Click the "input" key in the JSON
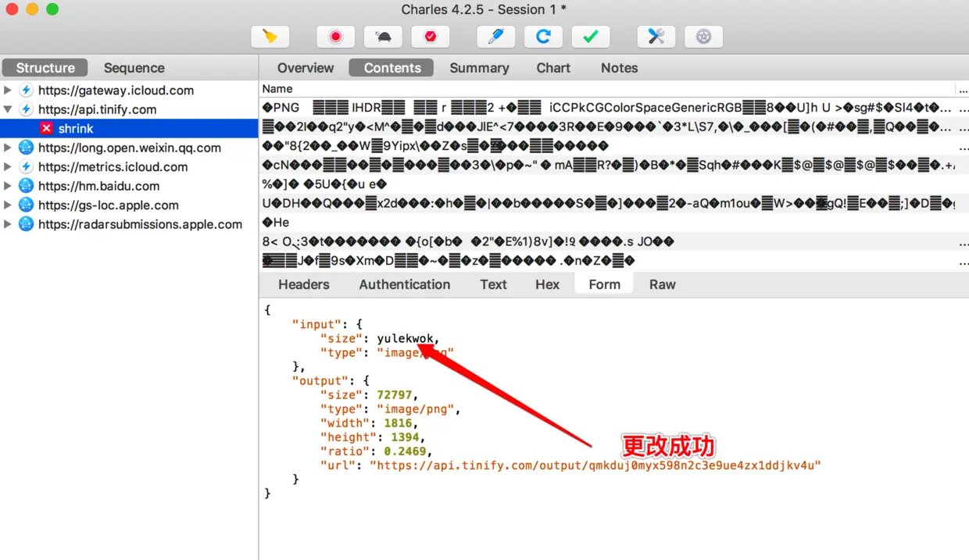This screenshot has height=560, width=969. click(316, 324)
